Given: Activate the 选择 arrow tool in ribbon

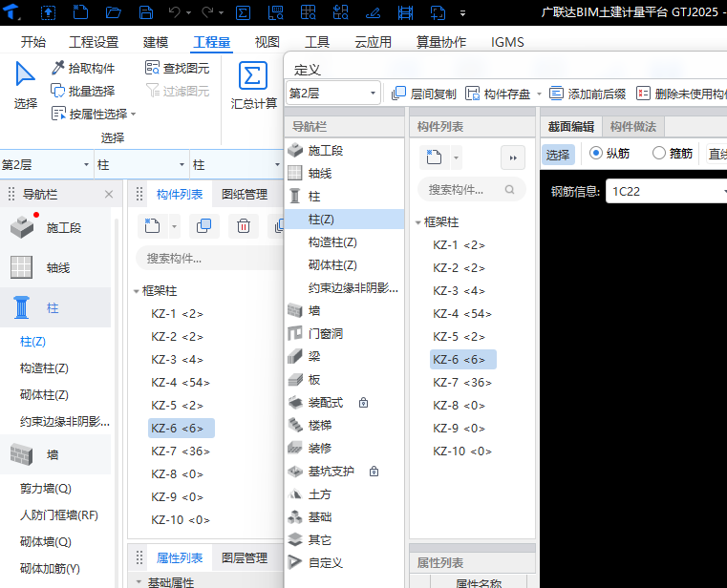Looking at the screenshot, I should pos(25,85).
